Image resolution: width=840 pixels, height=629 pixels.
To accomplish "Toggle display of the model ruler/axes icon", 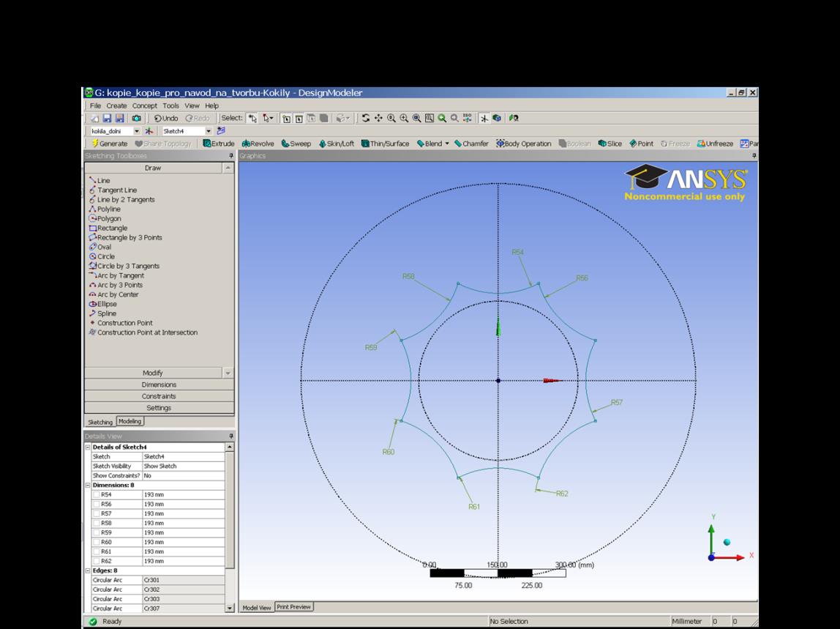I will (x=484, y=118).
